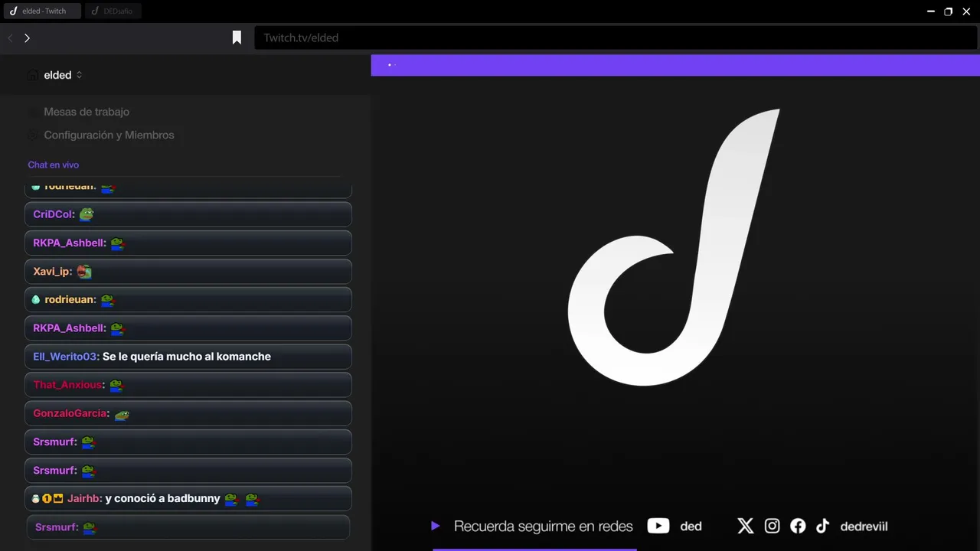Open the Instagram icon in the footer
The height and width of the screenshot is (551, 980).
pos(773,526)
